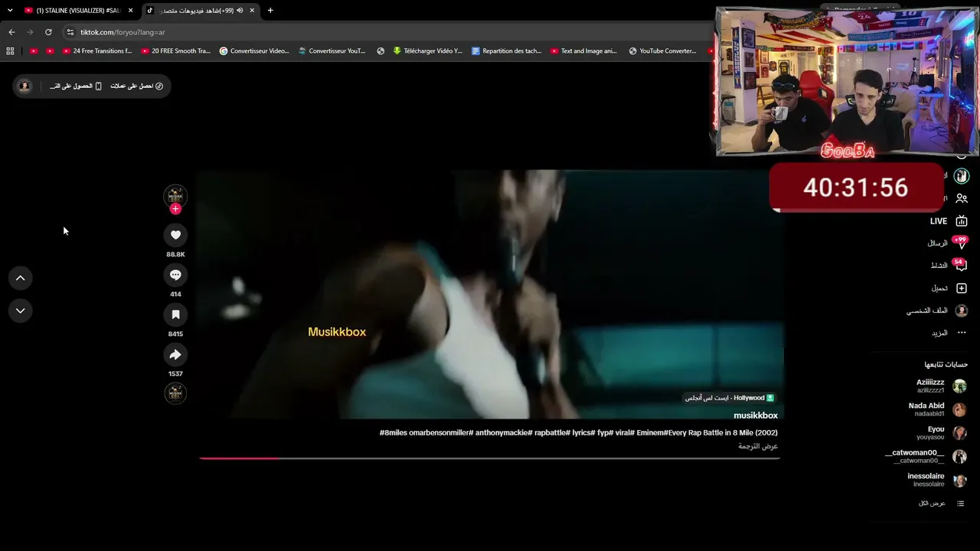Screen dimensions: 980x551
Task: Go to previous video with up arrow
Action: (x=20, y=278)
